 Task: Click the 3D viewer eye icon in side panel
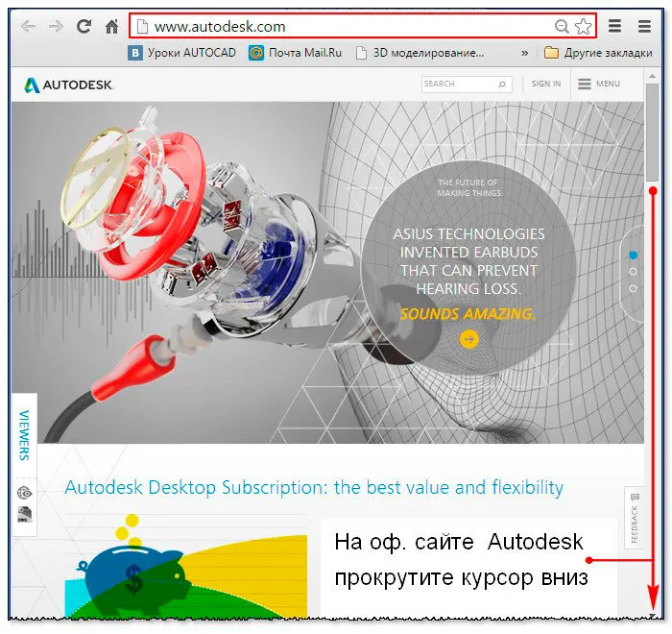click(x=25, y=494)
